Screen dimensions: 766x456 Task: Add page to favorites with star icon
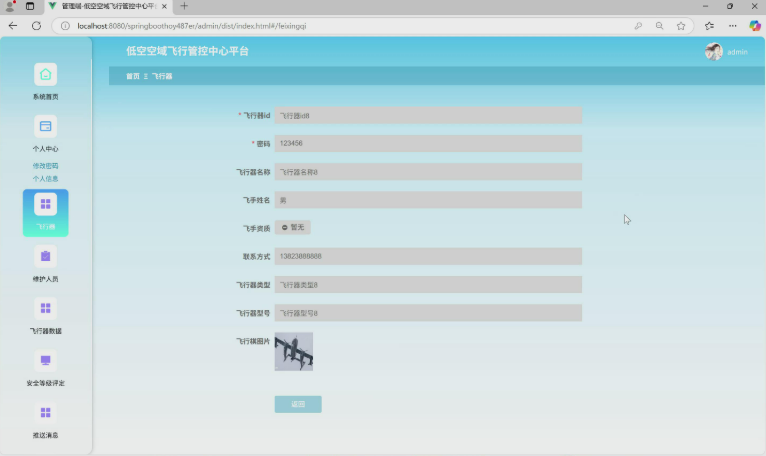(x=681, y=26)
